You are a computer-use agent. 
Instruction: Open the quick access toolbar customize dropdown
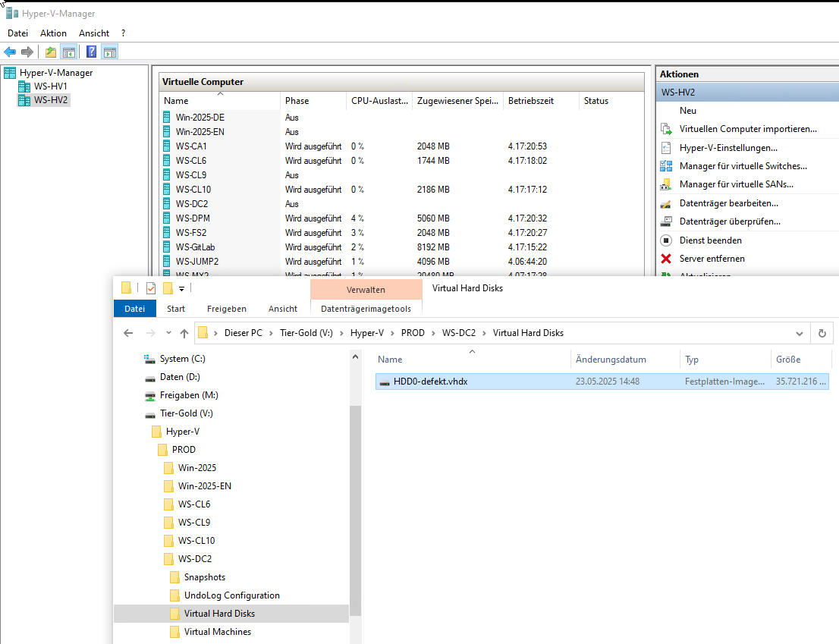coord(181,289)
